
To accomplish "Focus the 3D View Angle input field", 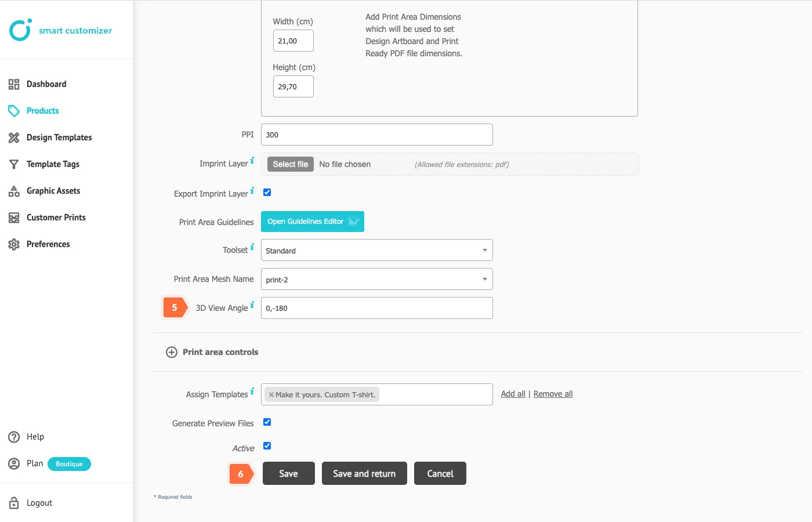I will point(377,308).
